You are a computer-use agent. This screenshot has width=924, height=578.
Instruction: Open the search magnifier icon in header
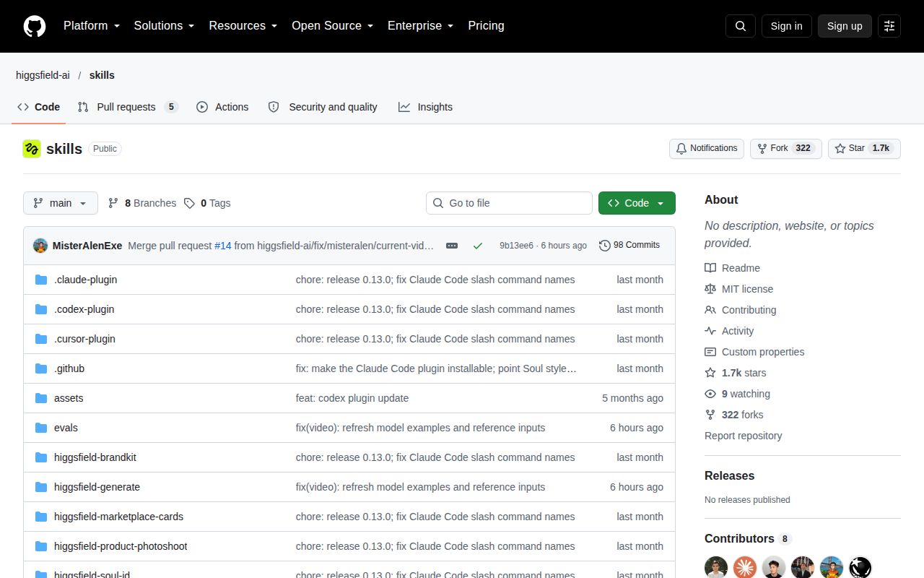tap(741, 26)
